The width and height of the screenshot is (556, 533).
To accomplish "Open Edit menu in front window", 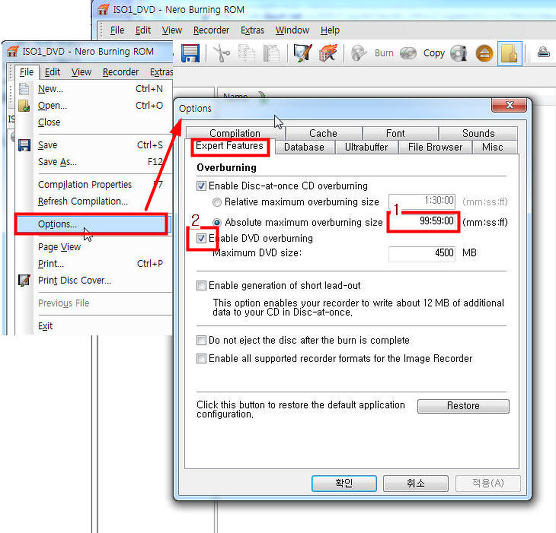I will coord(52,72).
